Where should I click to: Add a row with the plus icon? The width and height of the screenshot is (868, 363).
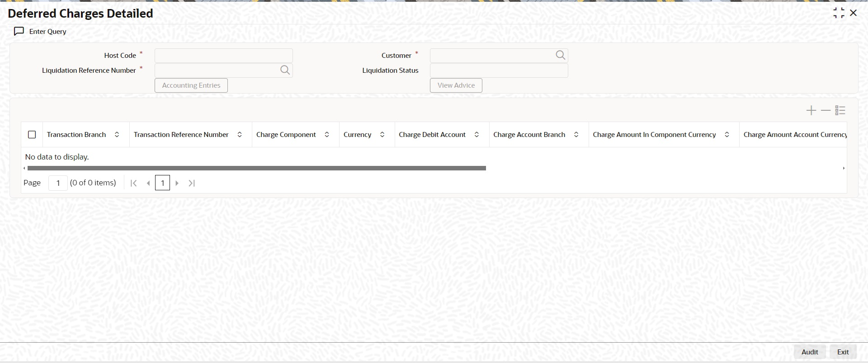coord(811,110)
